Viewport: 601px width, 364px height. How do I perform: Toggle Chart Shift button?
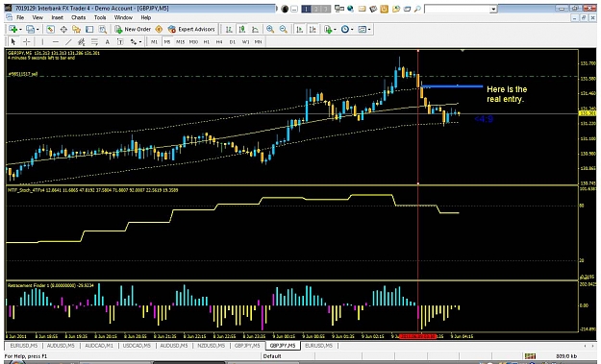[313, 29]
